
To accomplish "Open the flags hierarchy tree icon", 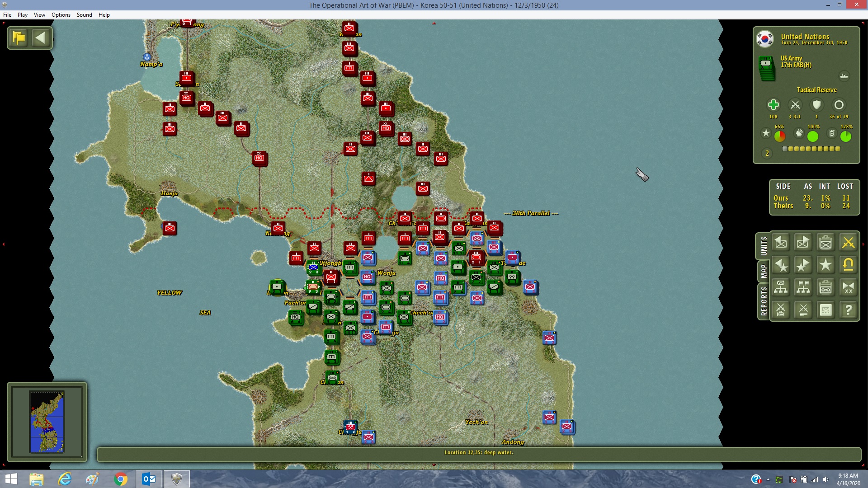I will 803,287.
